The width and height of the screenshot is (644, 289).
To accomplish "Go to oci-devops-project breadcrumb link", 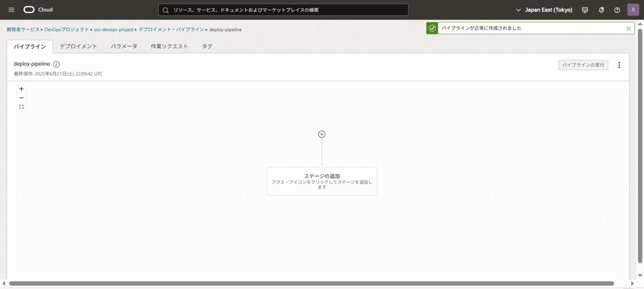I will click(114, 29).
